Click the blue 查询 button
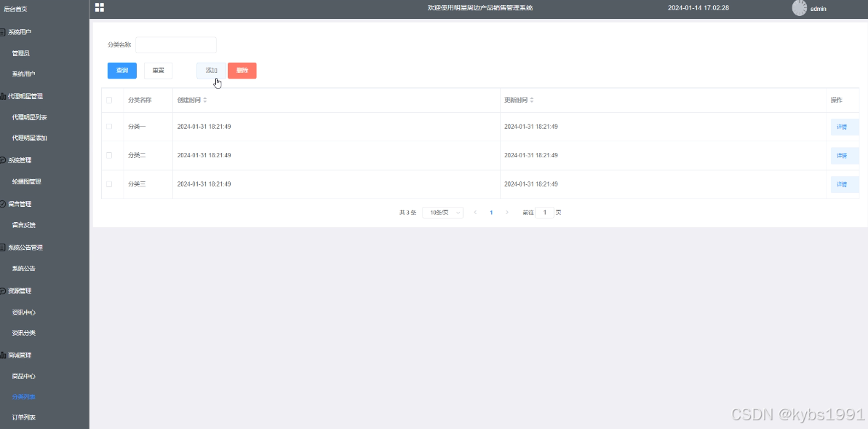This screenshot has height=429, width=868. click(122, 71)
